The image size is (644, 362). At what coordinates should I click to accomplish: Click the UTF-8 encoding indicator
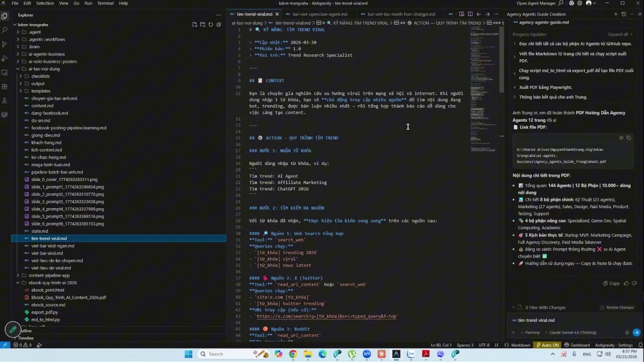(x=484, y=345)
